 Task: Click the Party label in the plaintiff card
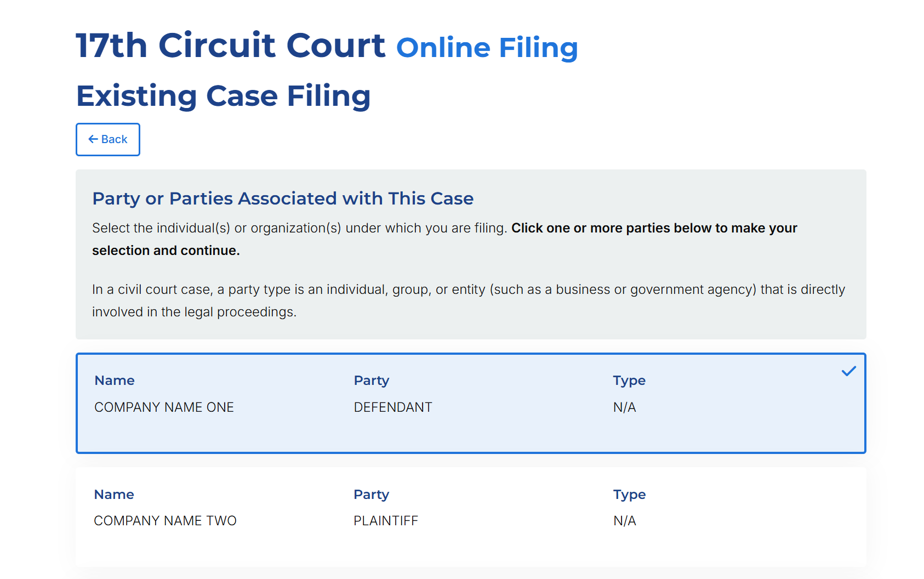371,495
